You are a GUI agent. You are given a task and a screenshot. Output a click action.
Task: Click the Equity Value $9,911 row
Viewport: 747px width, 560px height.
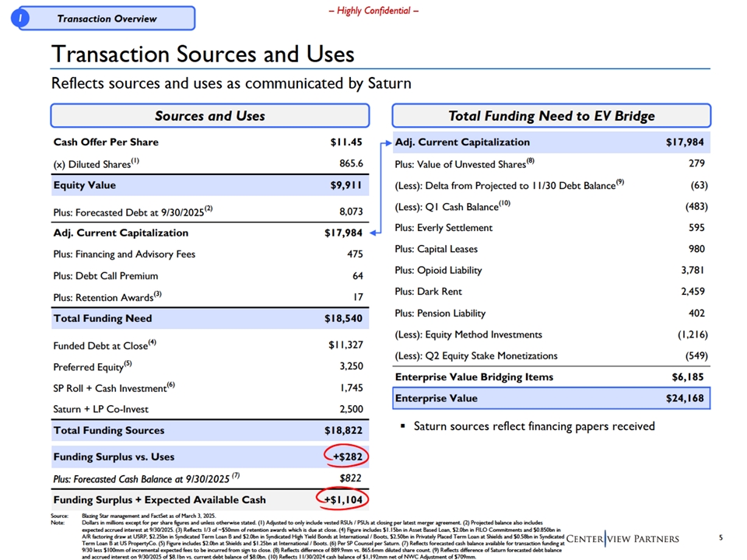pyautogui.click(x=209, y=185)
